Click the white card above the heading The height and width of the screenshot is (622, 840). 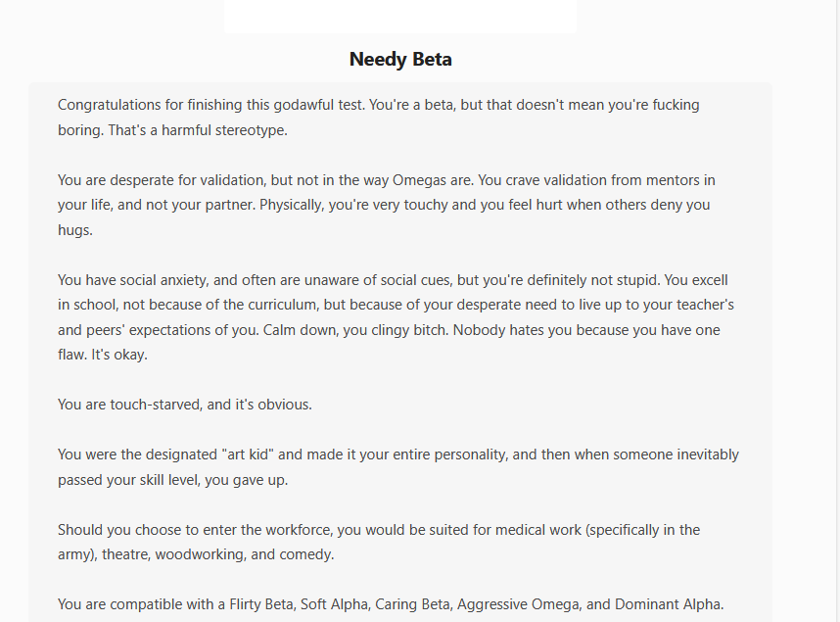[400, 16]
